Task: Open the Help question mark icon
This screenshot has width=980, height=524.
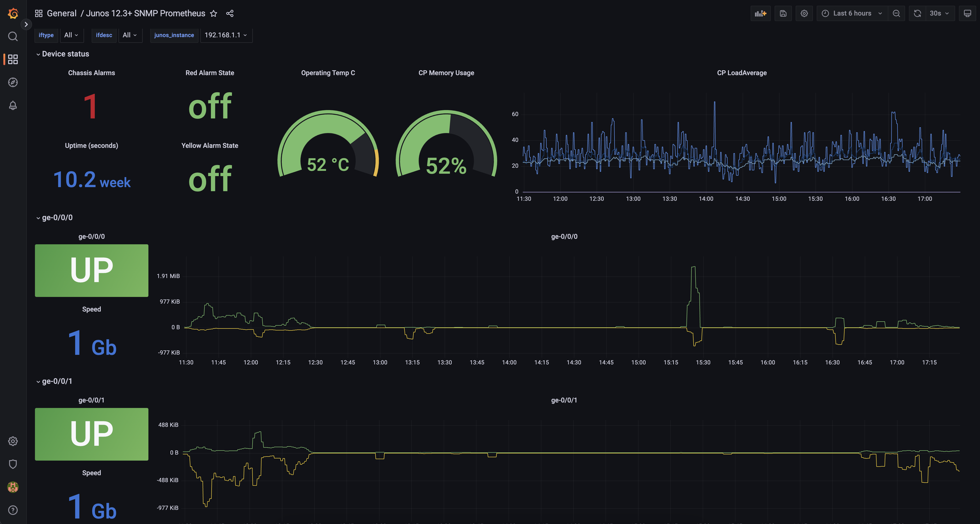Action: click(x=13, y=510)
